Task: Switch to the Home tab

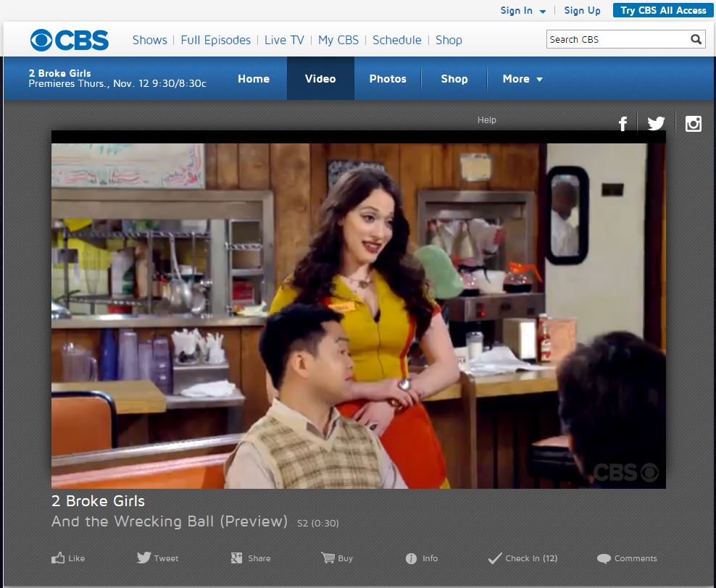Action: tap(254, 78)
